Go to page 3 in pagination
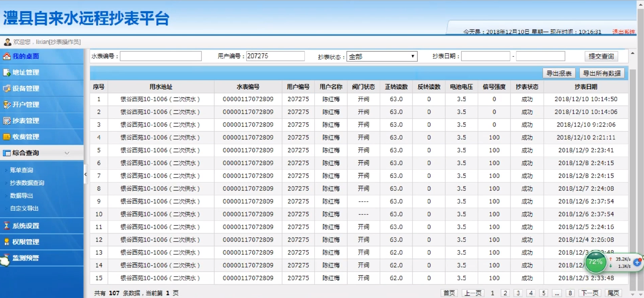 518,293
